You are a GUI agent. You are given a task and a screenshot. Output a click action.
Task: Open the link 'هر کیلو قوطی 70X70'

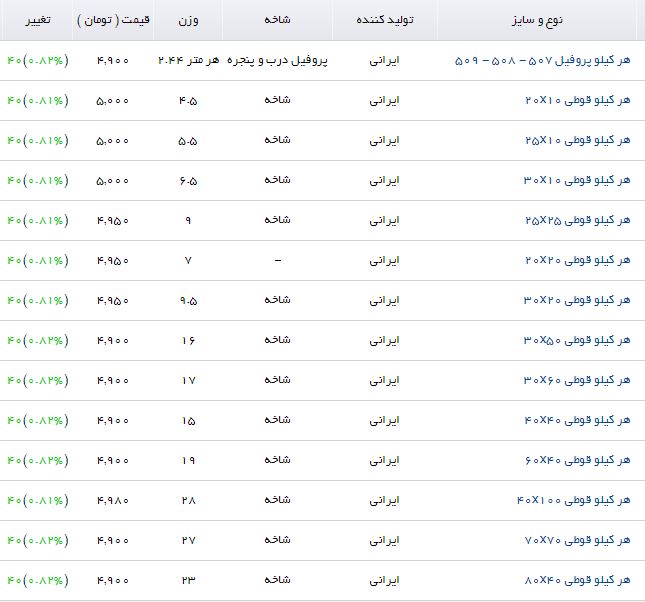(x=577, y=540)
